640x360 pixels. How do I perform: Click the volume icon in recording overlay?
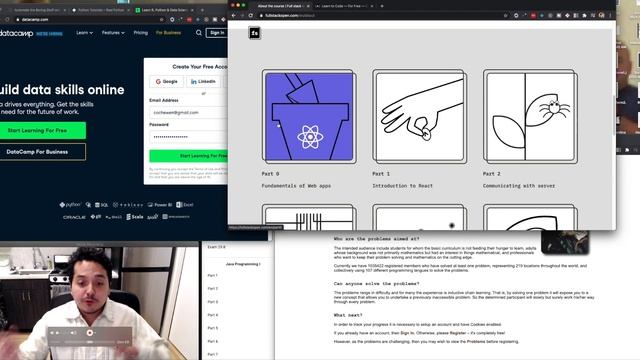click(x=73, y=333)
